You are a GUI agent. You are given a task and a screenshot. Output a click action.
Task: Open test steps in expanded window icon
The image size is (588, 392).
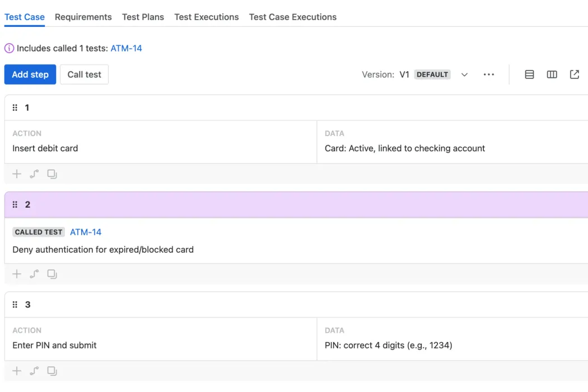coord(575,74)
